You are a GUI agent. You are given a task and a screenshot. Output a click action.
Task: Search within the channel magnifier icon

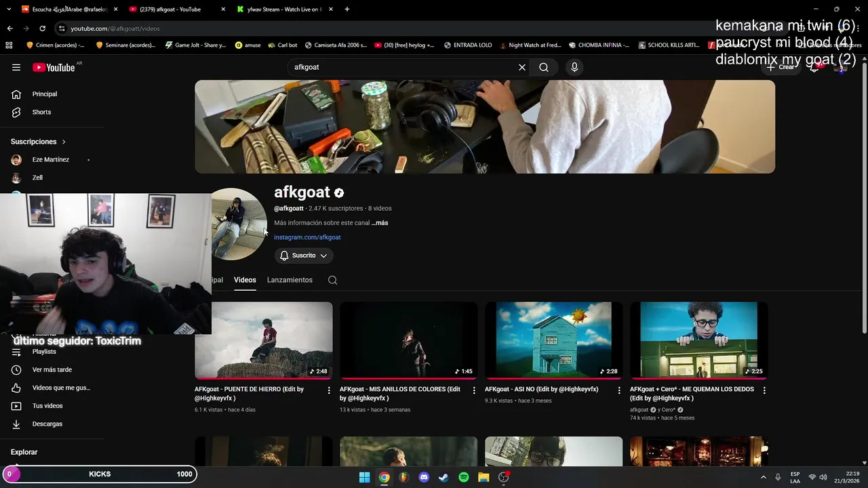(332, 280)
